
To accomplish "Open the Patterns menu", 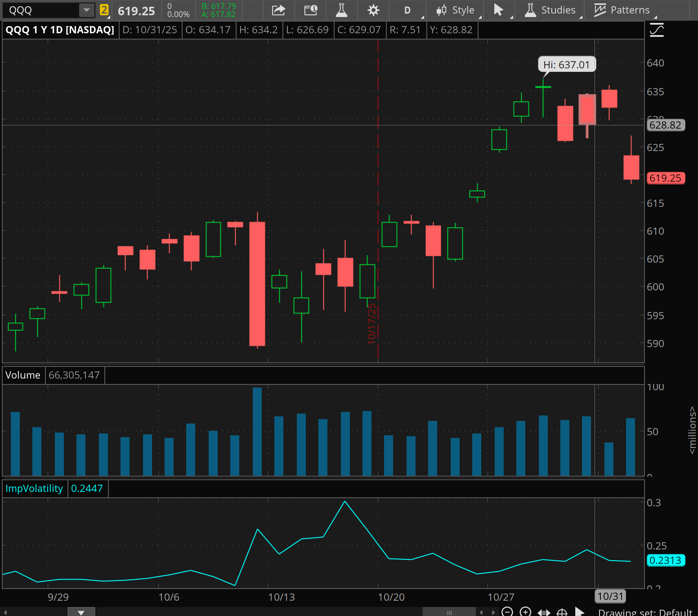I will (622, 10).
